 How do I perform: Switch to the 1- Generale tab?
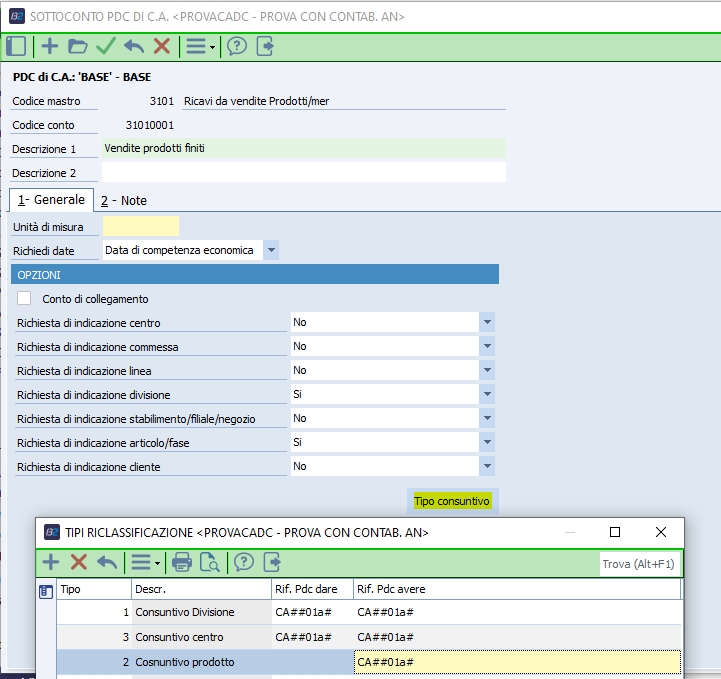52,200
